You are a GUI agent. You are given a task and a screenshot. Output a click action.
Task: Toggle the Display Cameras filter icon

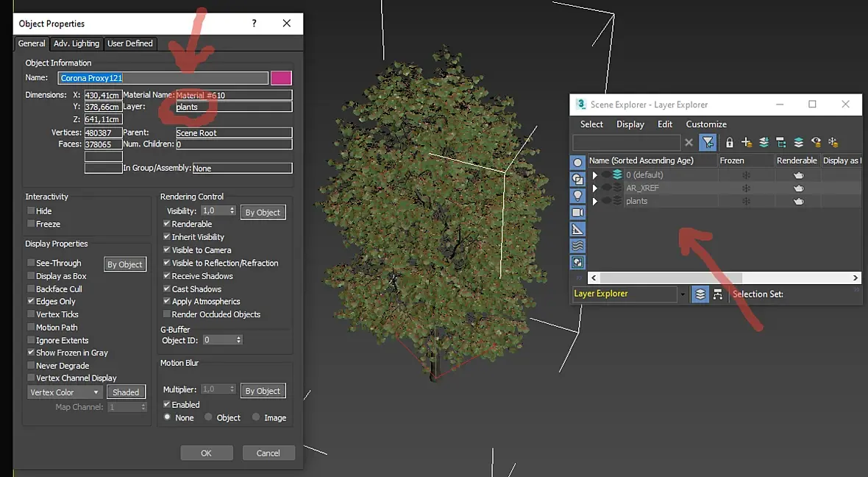pyautogui.click(x=577, y=213)
